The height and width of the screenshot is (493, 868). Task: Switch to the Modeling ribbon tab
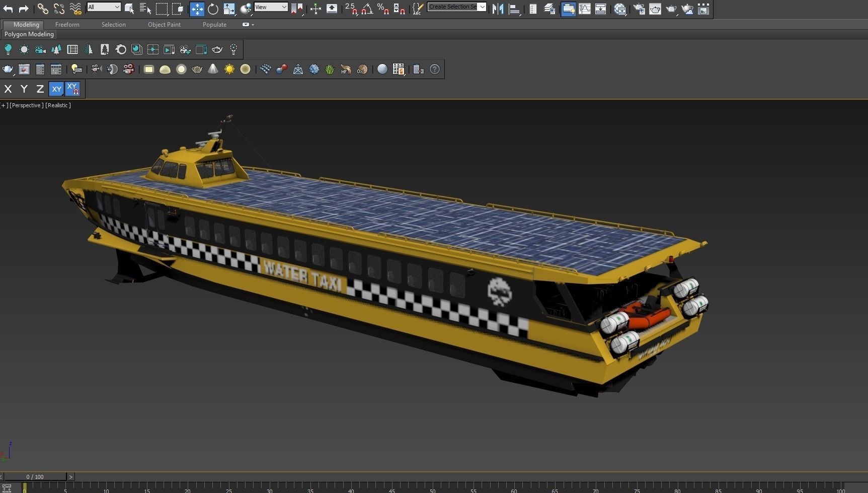pos(26,24)
